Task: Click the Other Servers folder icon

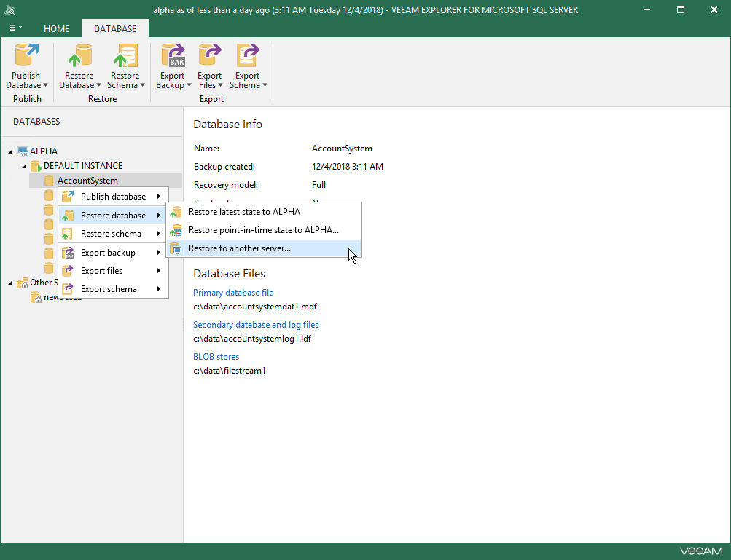Action: [23, 283]
